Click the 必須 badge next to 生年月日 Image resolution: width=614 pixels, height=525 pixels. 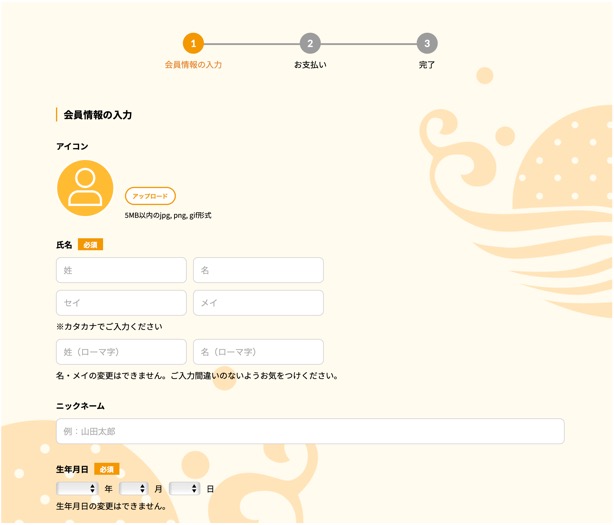coord(107,469)
